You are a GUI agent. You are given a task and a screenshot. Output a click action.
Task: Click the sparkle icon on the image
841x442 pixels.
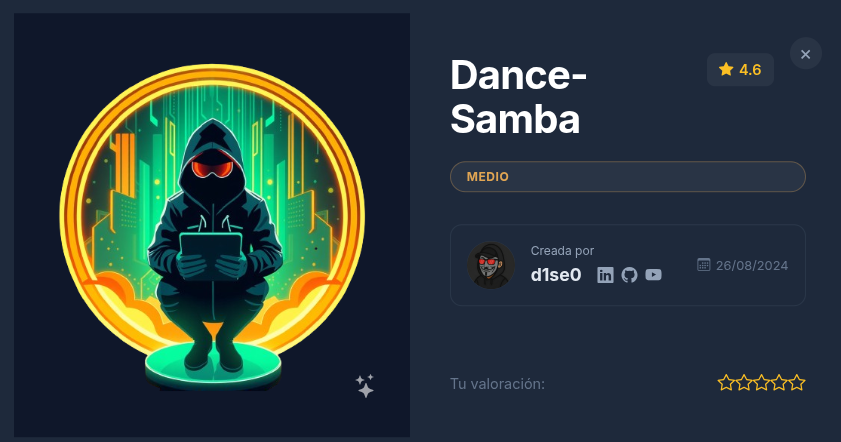tap(365, 386)
